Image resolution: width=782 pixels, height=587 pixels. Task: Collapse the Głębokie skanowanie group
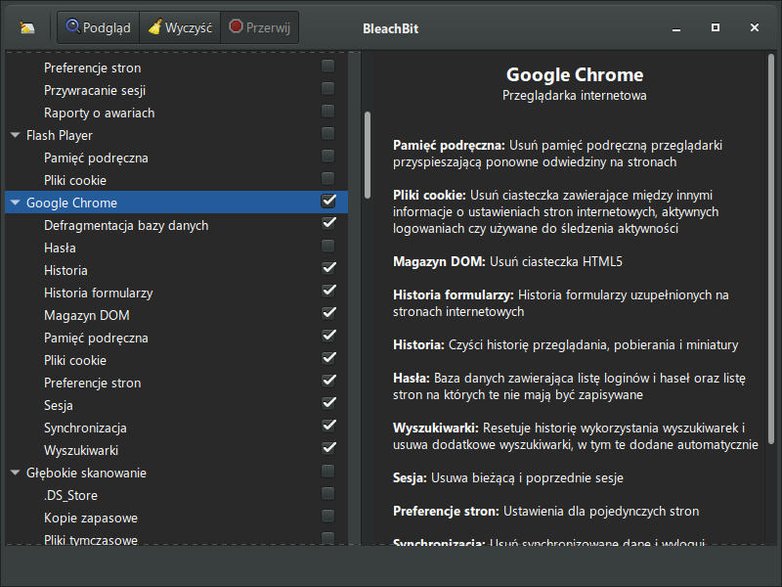[15, 472]
